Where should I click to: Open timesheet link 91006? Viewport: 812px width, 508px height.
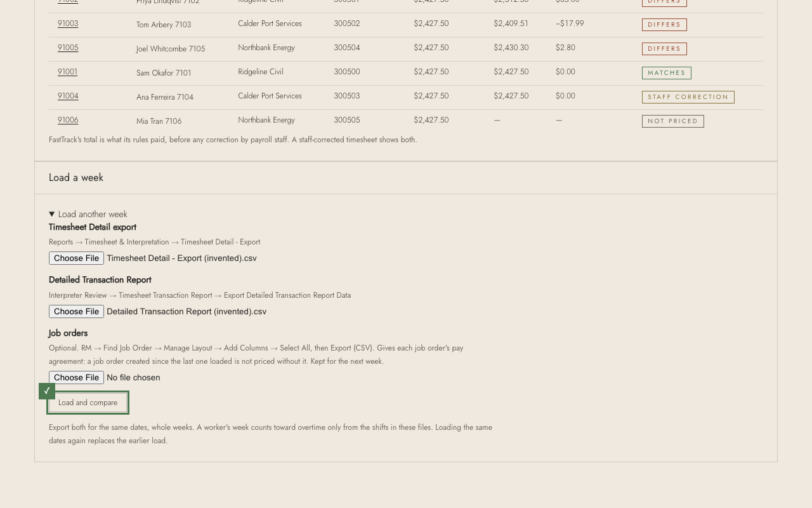68,120
